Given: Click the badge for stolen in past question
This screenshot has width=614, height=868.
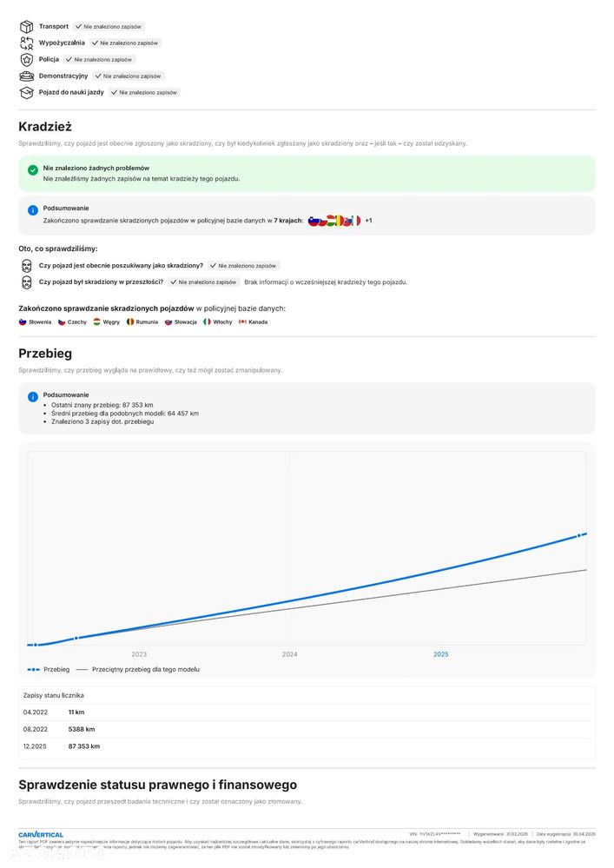Looking at the screenshot, I should (x=203, y=282).
